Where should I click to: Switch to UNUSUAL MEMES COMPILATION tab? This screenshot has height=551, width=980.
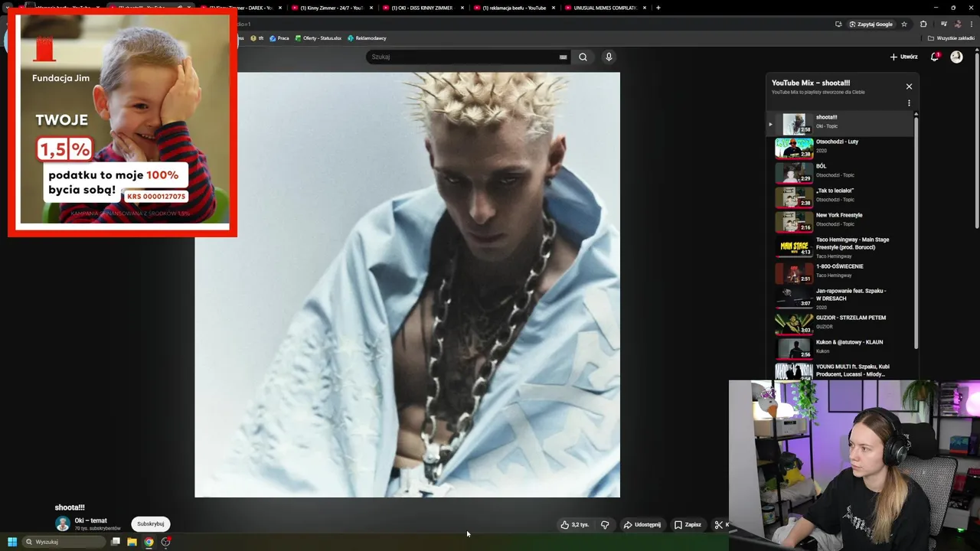click(605, 8)
